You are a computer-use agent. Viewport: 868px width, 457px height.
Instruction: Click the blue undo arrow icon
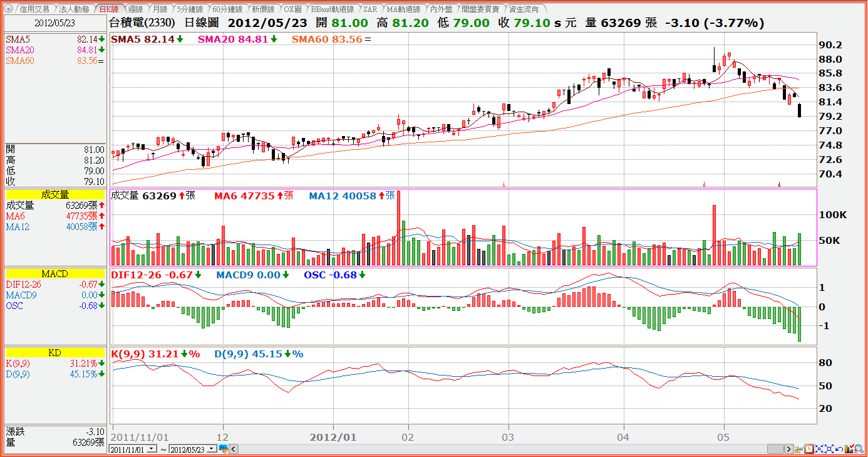pyautogui.click(x=839, y=449)
